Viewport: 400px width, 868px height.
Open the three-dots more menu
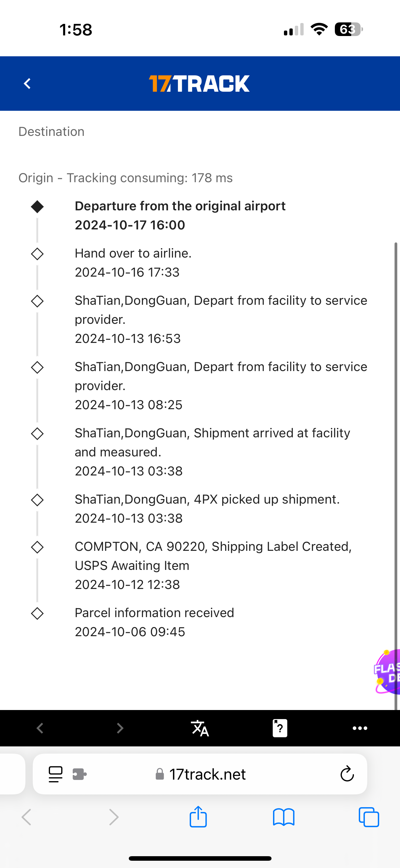click(360, 728)
